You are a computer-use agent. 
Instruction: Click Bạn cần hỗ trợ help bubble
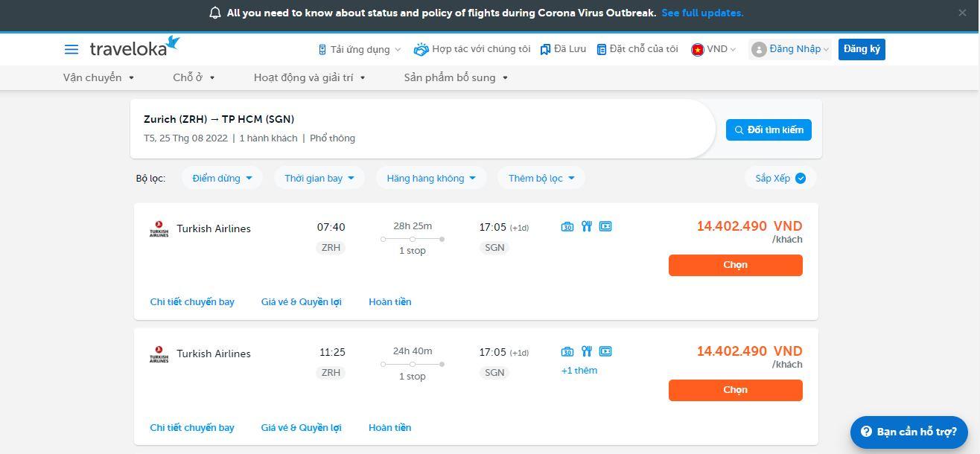click(x=909, y=432)
